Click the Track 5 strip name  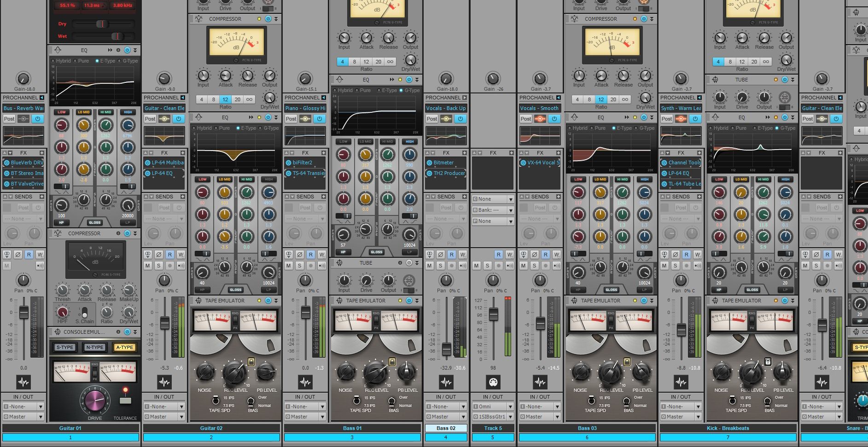coord(493,428)
